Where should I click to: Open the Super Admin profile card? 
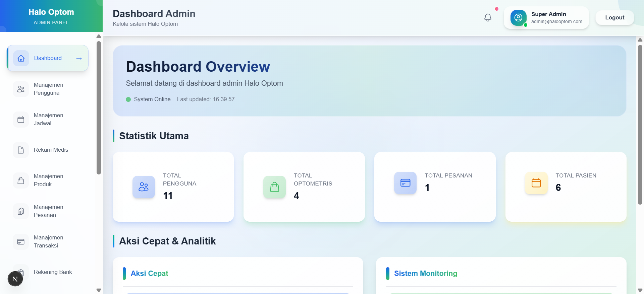pos(546,18)
